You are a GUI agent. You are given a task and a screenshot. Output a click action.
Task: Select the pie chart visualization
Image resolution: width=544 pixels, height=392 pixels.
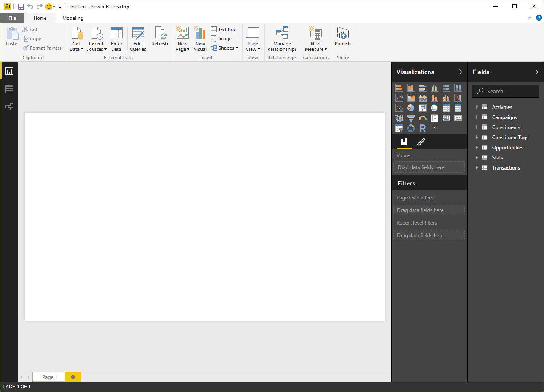click(x=411, y=108)
